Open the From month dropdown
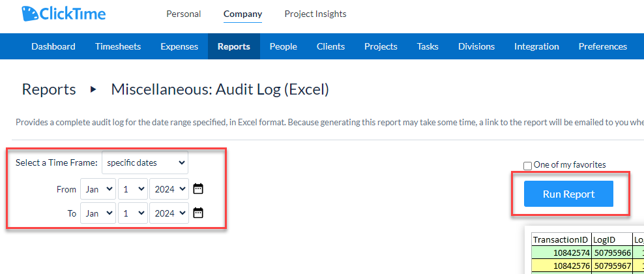Screen dimensions: 644x274 tap(98, 189)
